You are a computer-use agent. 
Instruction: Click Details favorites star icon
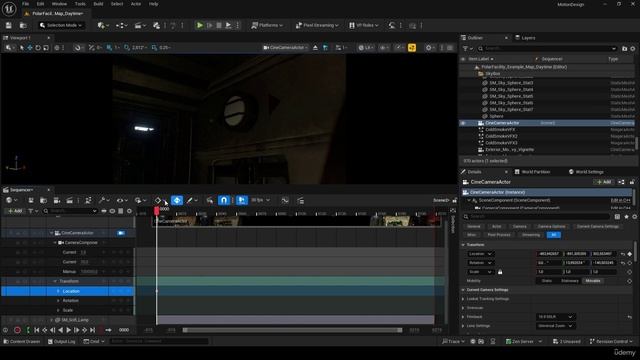point(627,217)
